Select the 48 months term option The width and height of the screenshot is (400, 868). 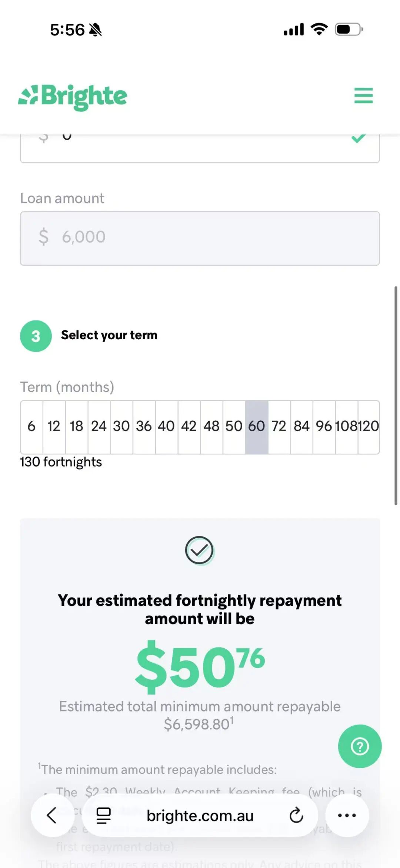(211, 427)
